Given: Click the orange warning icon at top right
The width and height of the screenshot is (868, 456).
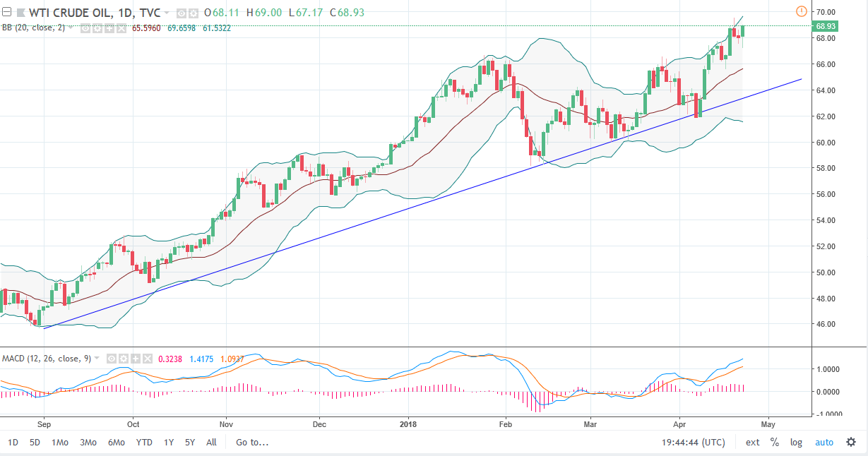Looking at the screenshot, I should coord(802,12).
